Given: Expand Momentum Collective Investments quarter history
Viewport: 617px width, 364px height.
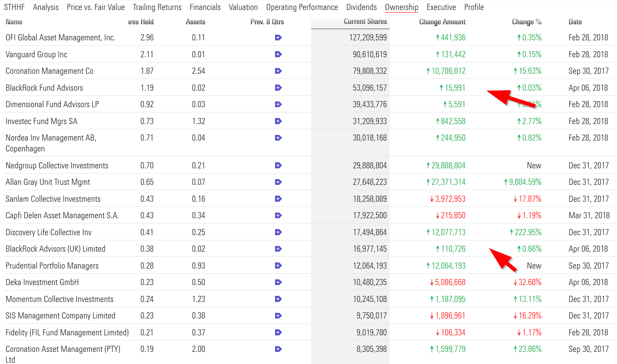Looking at the screenshot, I should [279, 299].
